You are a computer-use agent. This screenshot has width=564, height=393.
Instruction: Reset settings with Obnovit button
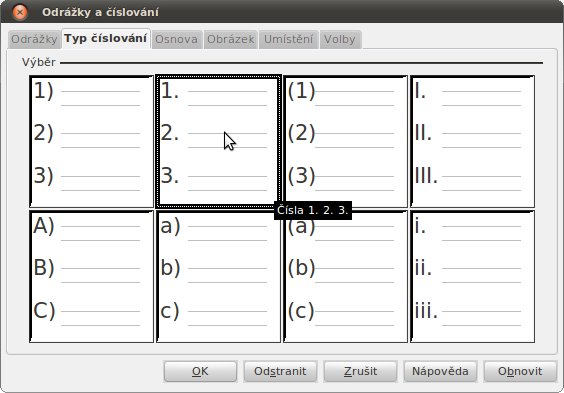[520, 371]
